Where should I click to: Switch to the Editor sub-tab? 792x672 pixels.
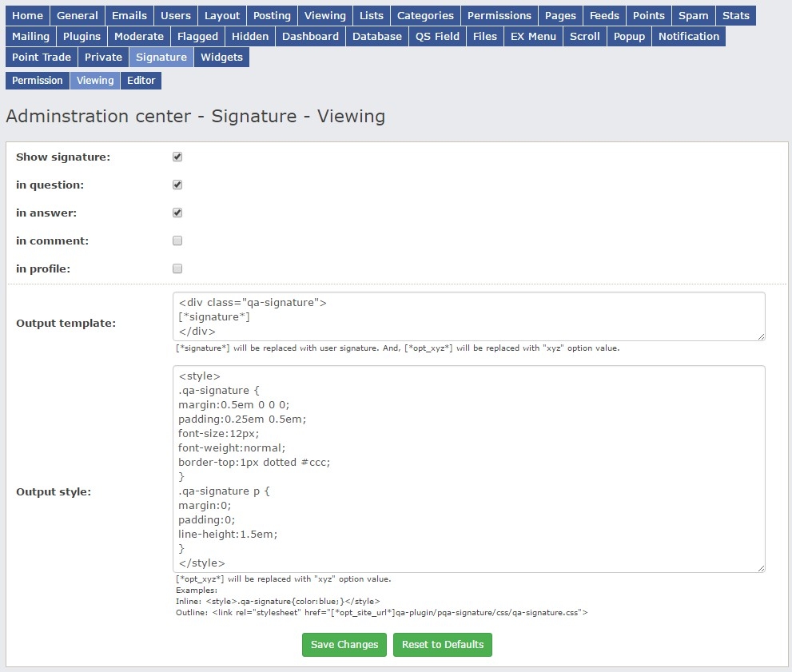point(141,81)
